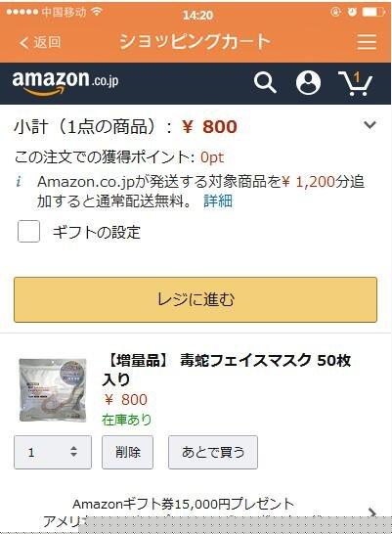The image size is (392, 534).
Task: Open the quantity selector dropdown
Action: 53,452
